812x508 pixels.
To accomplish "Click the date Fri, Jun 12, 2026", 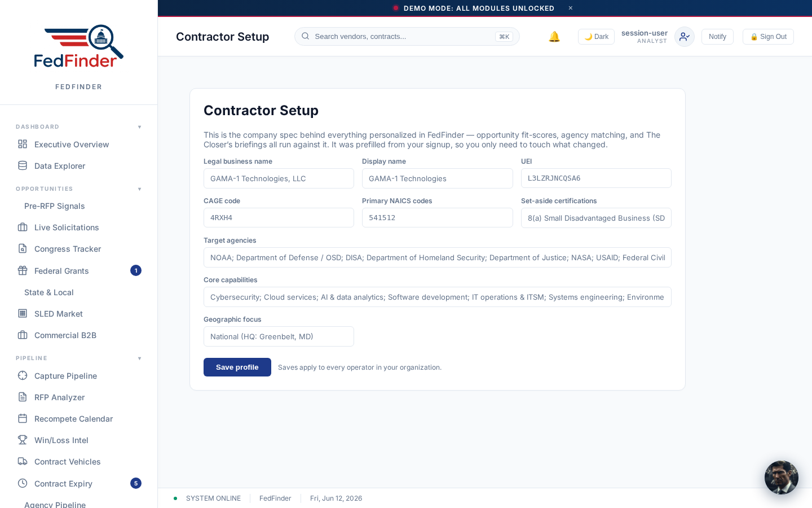I will pyautogui.click(x=336, y=498).
